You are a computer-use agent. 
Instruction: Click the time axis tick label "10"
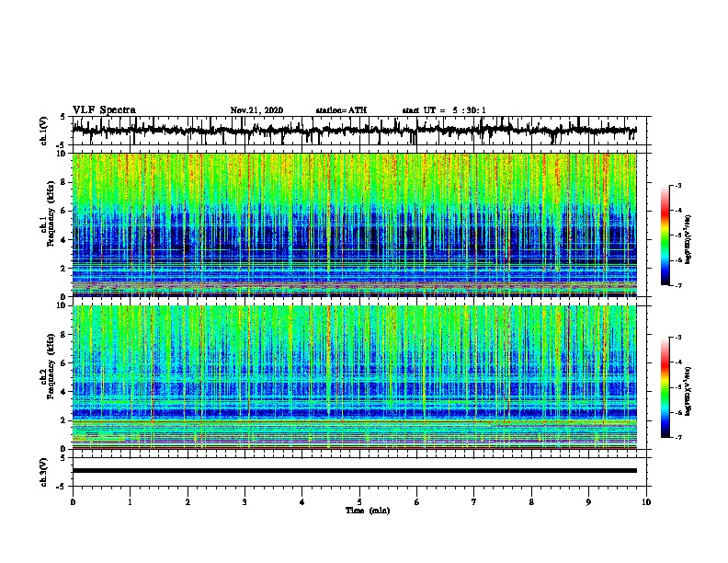pos(646,502)
